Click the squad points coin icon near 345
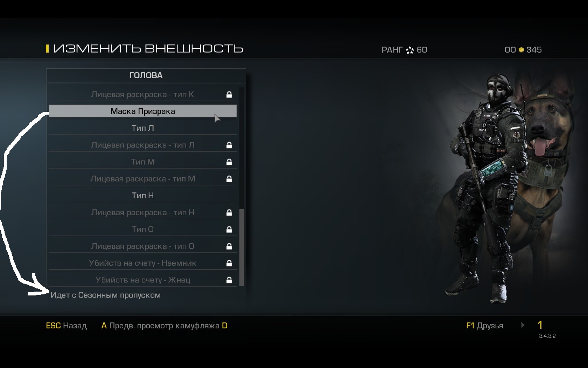This screenshot has height=368, width=588. coord(521,50)
